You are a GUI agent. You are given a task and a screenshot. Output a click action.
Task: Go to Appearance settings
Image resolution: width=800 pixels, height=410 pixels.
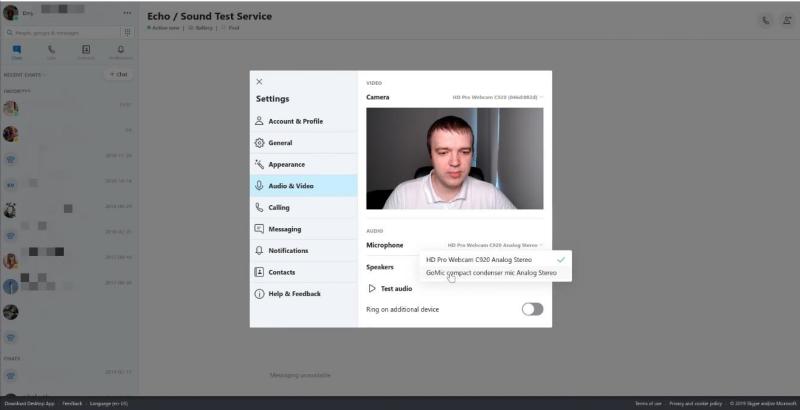(304, 164)
